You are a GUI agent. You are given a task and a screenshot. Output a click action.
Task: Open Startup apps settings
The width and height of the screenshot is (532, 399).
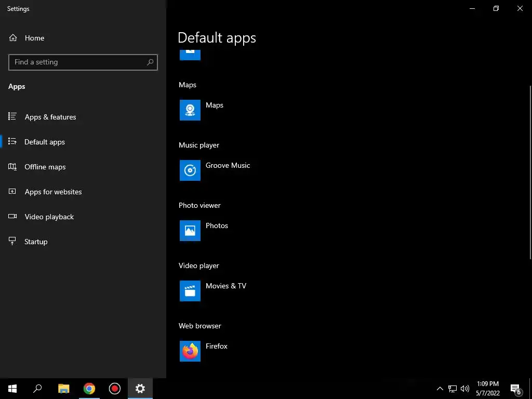[x=83, y=241]
